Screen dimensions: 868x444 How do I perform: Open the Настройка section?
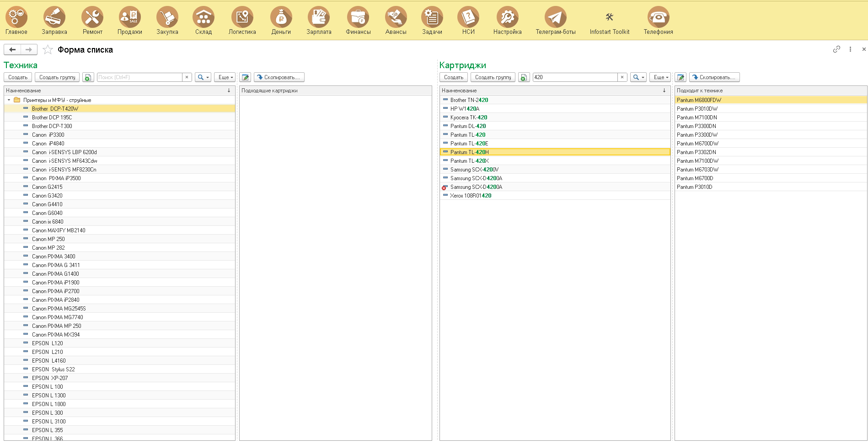[x=508, y=21]
